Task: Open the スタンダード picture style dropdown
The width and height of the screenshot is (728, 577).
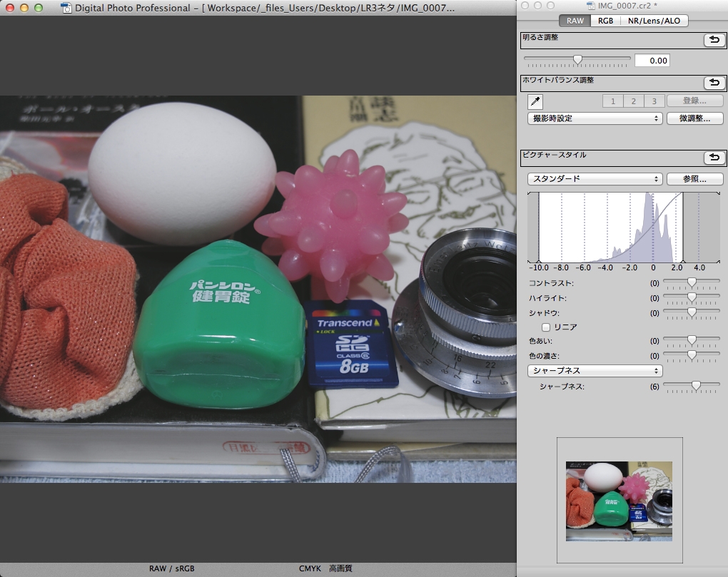Action: [595, 178]
